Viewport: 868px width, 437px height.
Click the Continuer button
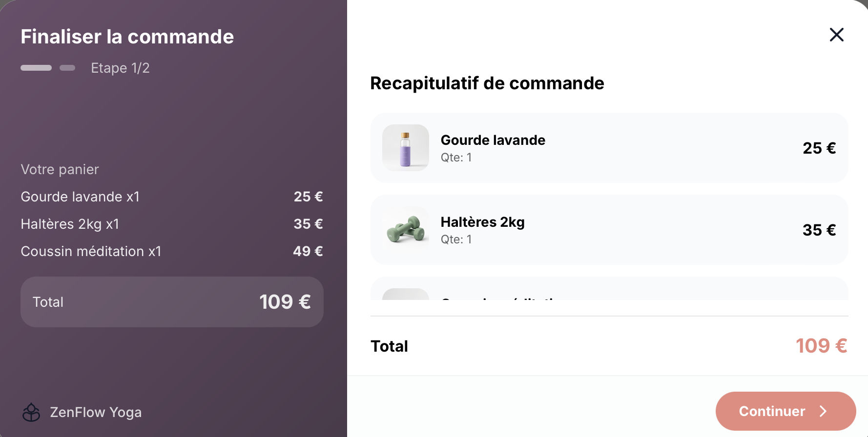(785, 411)
